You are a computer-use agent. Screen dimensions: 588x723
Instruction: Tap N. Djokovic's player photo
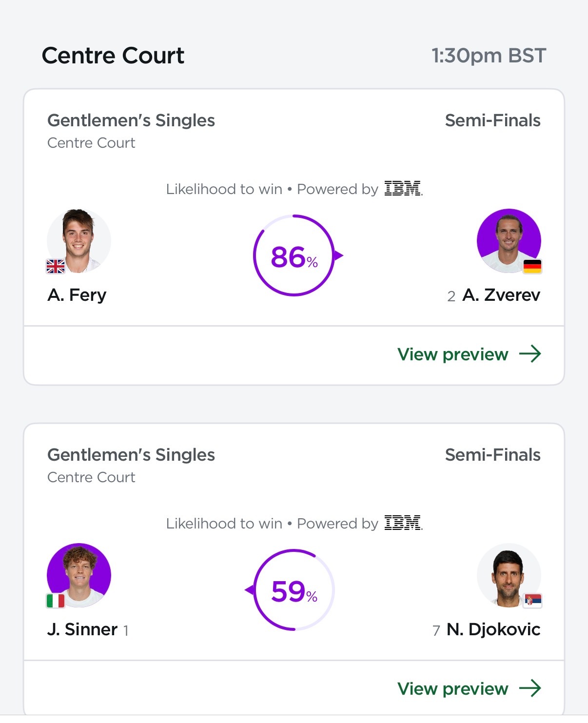509,575
